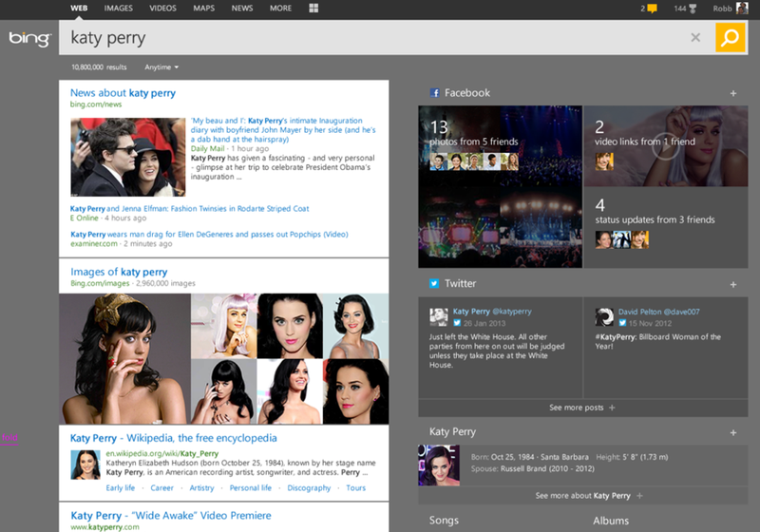Click the Songs heading
760x532 pixels.
coord(444,521)
